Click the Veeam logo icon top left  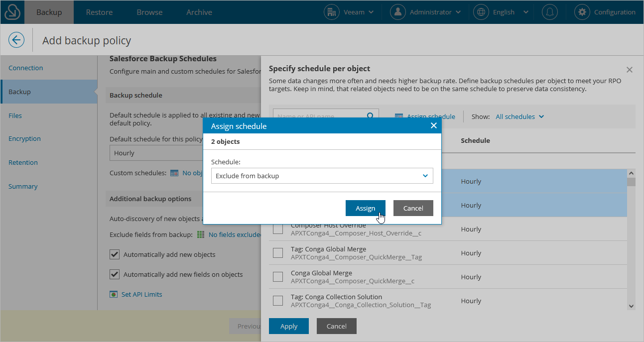pos(12,11)
